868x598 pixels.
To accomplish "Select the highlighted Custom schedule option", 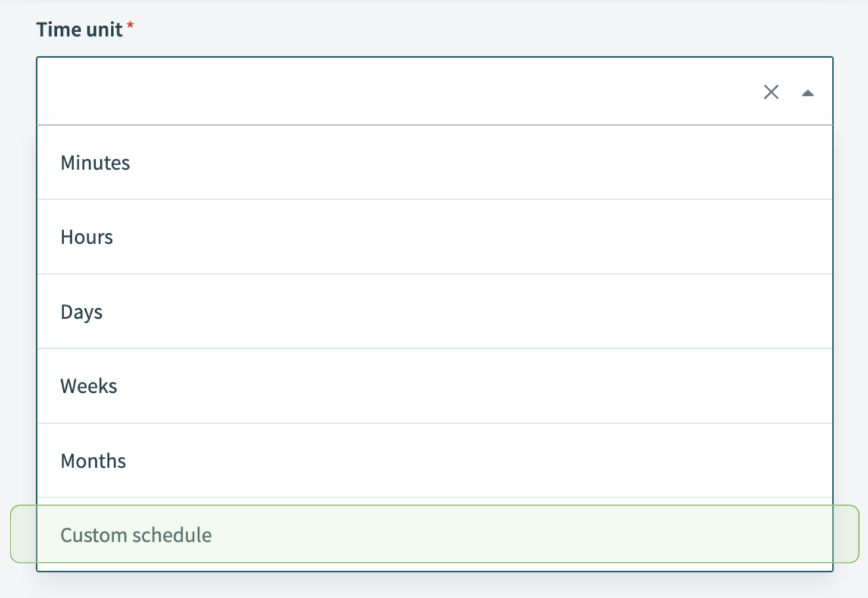I will coord(136,535).
